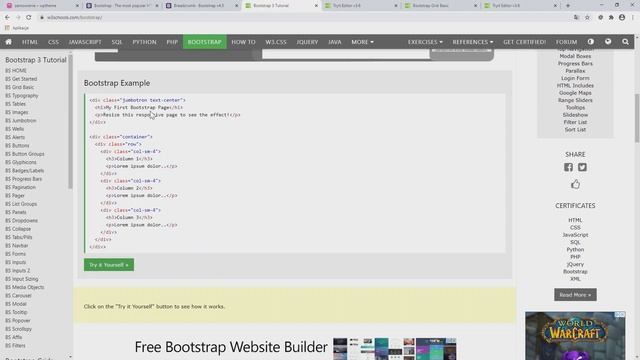Viewport: 640px width, 360px height.
Task: Open BS Navbar in sidebar
Action: [17, 246]
